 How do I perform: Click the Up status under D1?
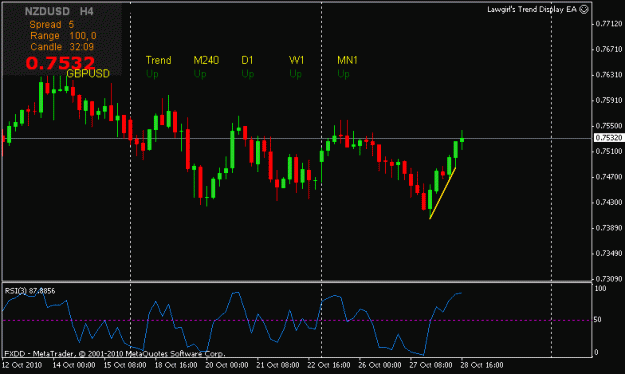coord(248,74)
